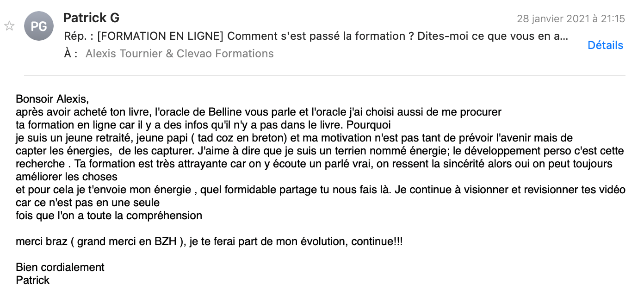Select the sender name Patrick G
This screenshot has width=644, height=295.
pos(91,18)
